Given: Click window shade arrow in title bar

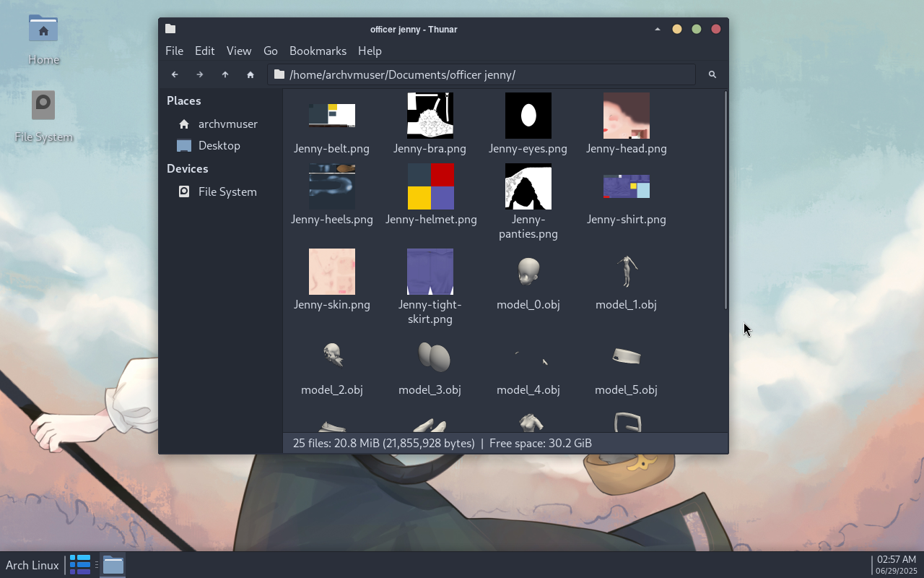Looking at the screenshot, I should tap(657, 29).
